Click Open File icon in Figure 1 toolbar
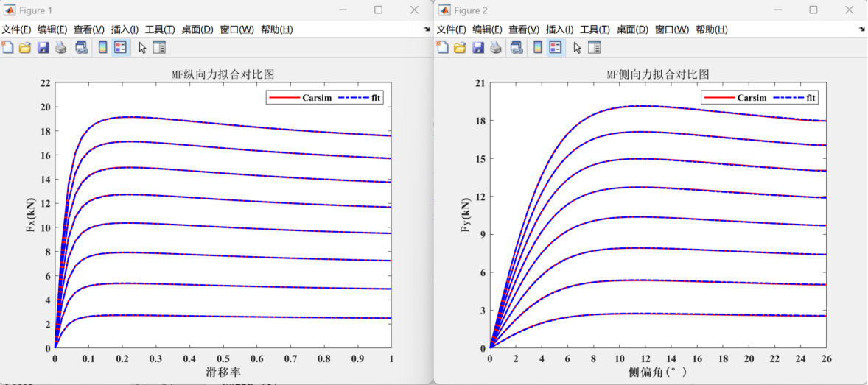Image resolution: width=868 pixels, height=385 pixels. (25, 48)
